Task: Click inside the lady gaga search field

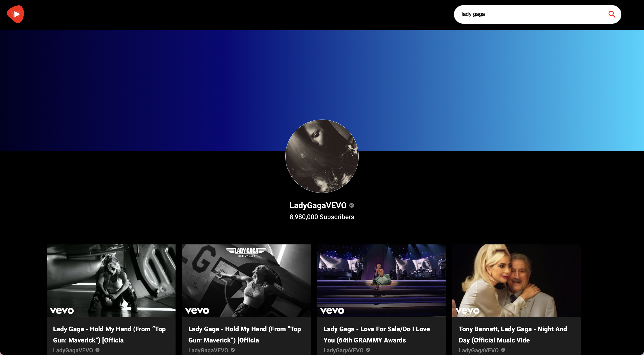Action: [525, 14]
